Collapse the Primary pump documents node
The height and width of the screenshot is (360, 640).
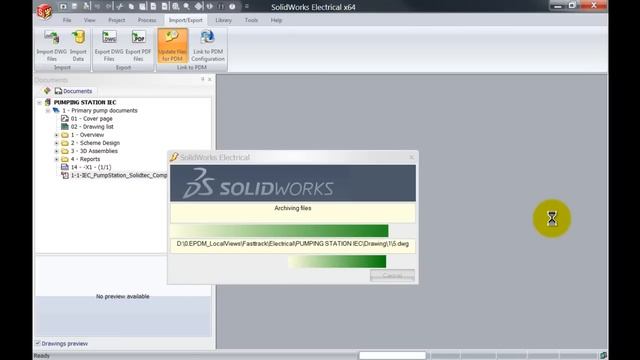[48, 111]
